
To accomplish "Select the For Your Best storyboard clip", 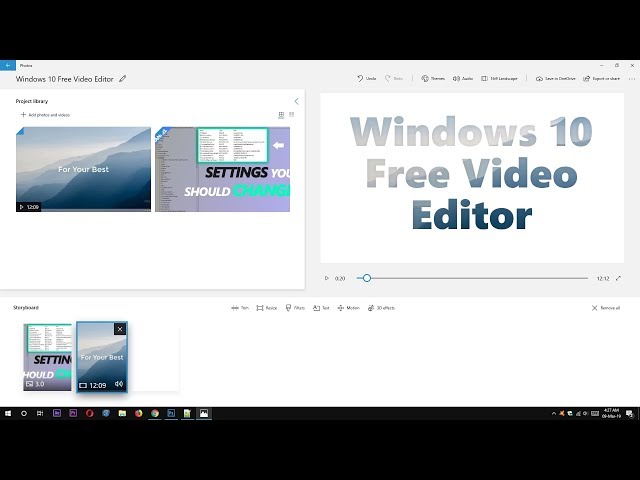I will tap(102, 357).
